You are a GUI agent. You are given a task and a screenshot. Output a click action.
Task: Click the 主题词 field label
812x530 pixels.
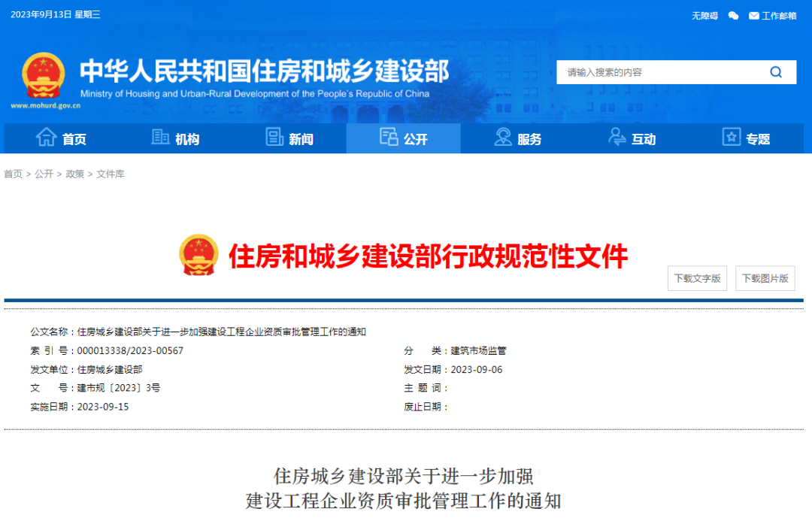426,388
